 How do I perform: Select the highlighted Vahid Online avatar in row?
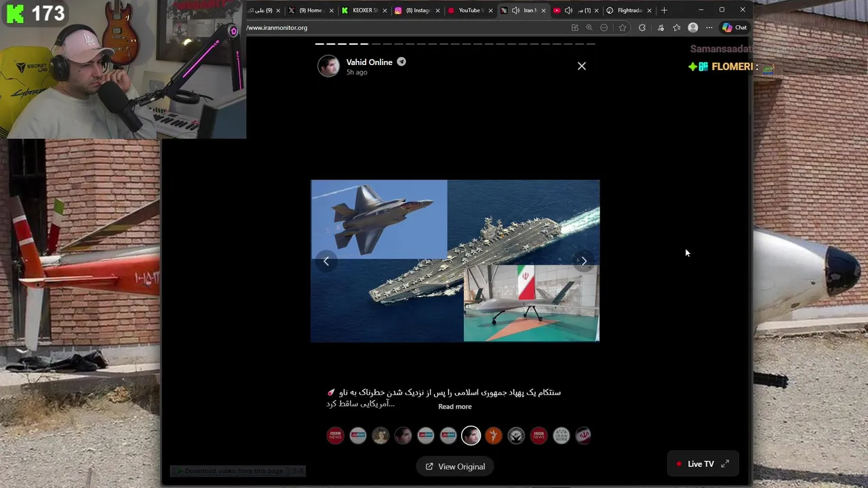click(471, 435)
